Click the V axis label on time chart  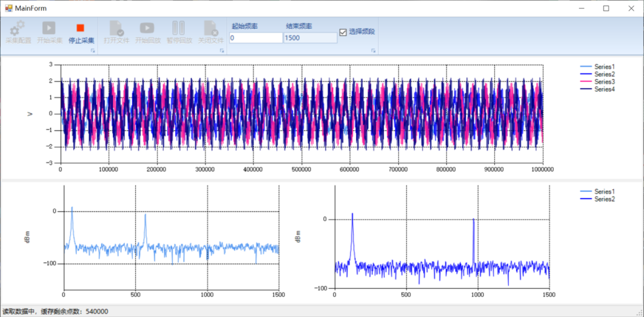pyautogui.click(x=30, y=114)
